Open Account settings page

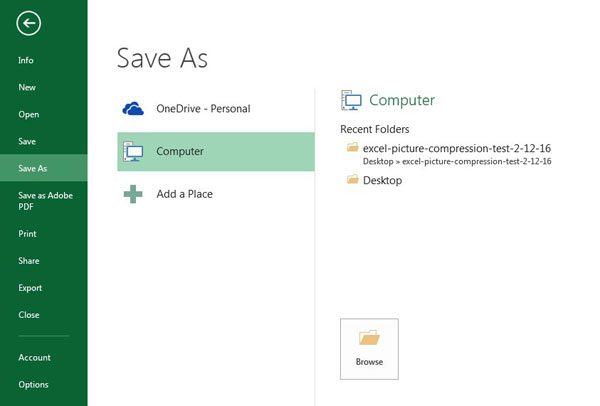coord(34,358)
